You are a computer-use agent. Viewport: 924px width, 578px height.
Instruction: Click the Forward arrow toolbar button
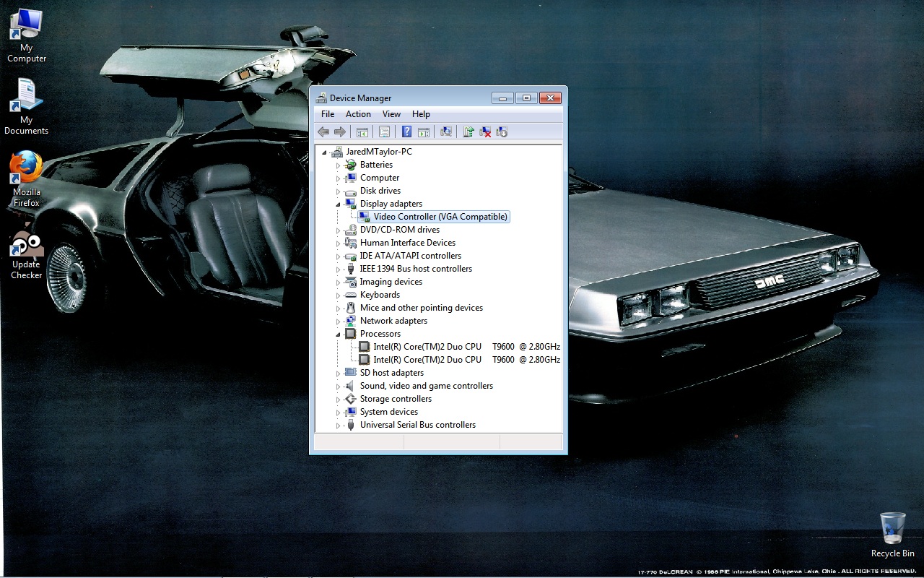tap(340, 131)
